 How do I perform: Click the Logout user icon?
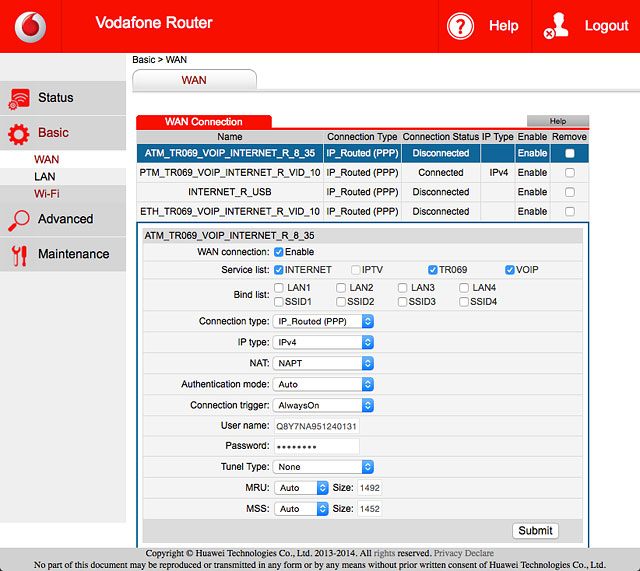click(556, 26)
